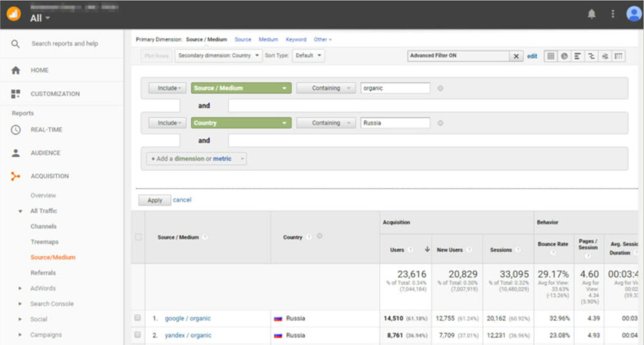Viewport: 644px width, 345px height.
Task: Open the Referrals report
Action: tap(43, 273)
